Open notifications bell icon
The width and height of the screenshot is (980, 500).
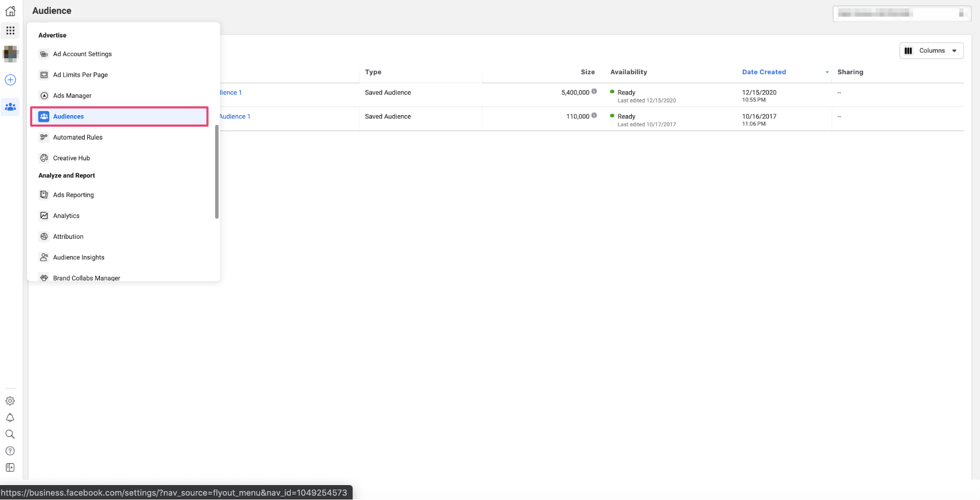[x=10, y=418]
